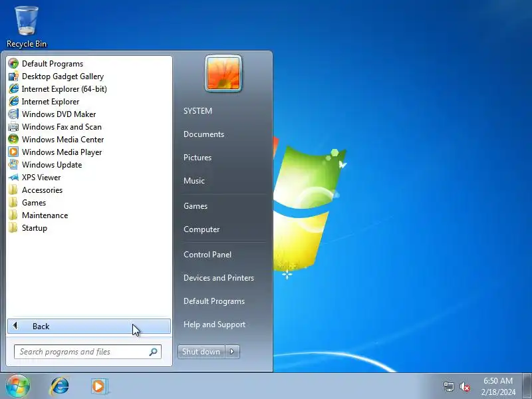This screenshot has width=532, height=399.
Task: Open the Recycle Bin desktop icon
Action: coord(26,27)
